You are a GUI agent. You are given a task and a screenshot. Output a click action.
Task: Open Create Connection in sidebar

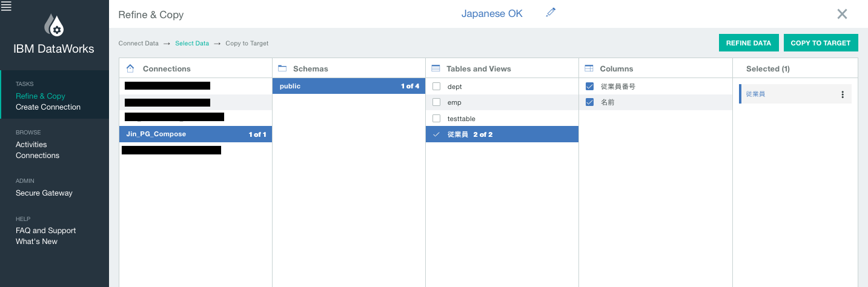click(48, 107)
